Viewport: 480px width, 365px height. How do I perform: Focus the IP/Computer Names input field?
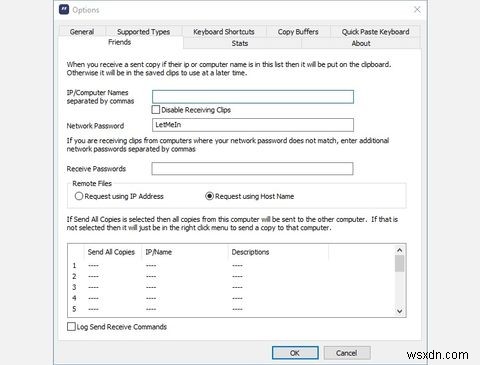pos(253,97)
